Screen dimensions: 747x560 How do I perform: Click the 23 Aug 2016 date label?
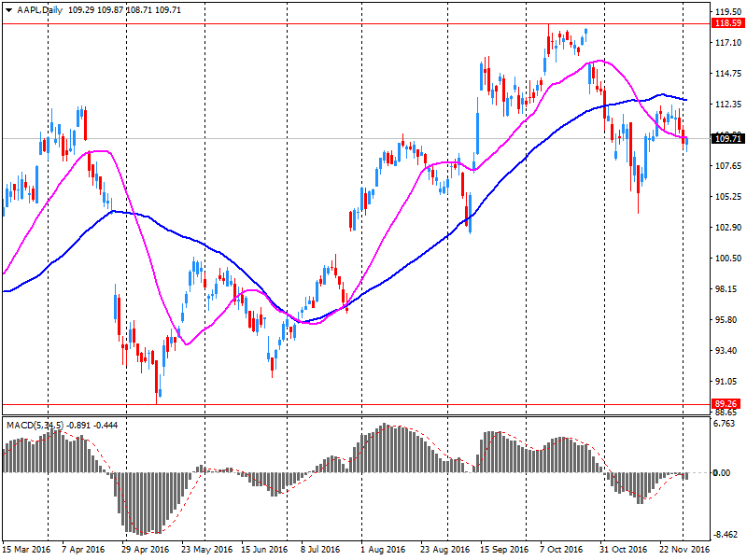tap(445, 549)
